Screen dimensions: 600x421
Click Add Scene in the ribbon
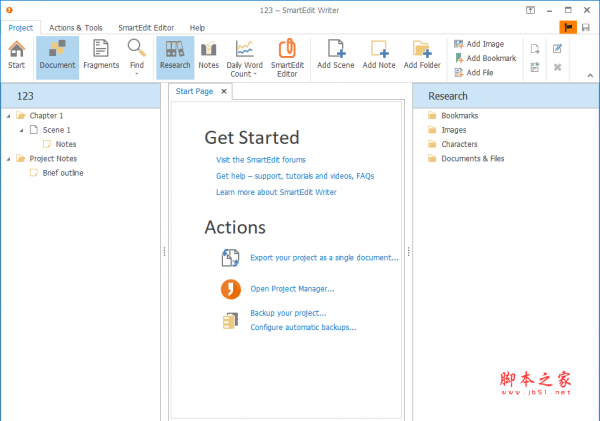(336, 56)
